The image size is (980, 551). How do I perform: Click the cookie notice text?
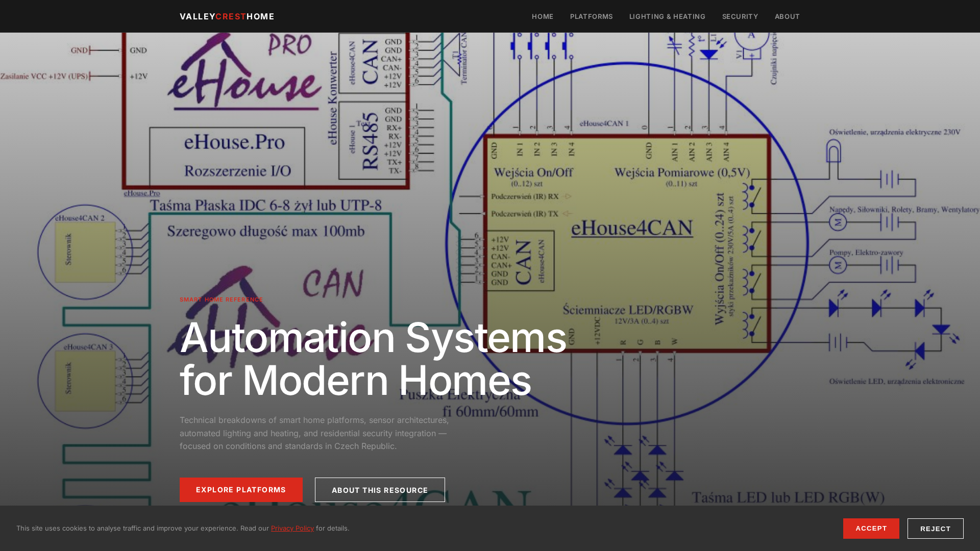pyautogui.click(x=183, y=528)
